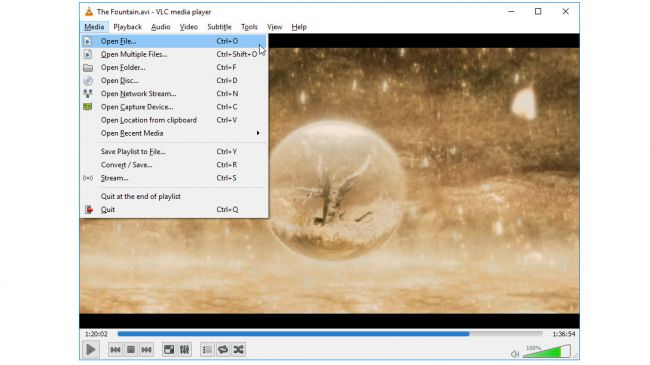
Task: Select Open Network Stream... entry
Action: pos(173,94)
